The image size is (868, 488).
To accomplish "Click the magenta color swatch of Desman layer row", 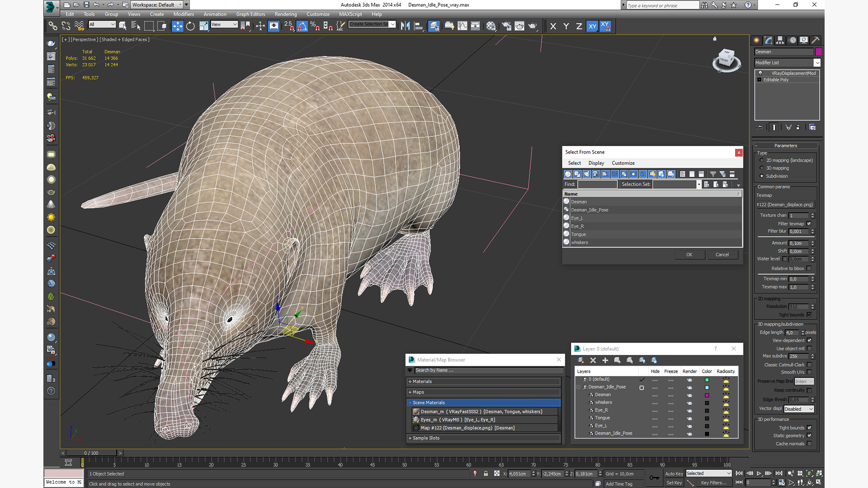I will (x=707, y=395).
